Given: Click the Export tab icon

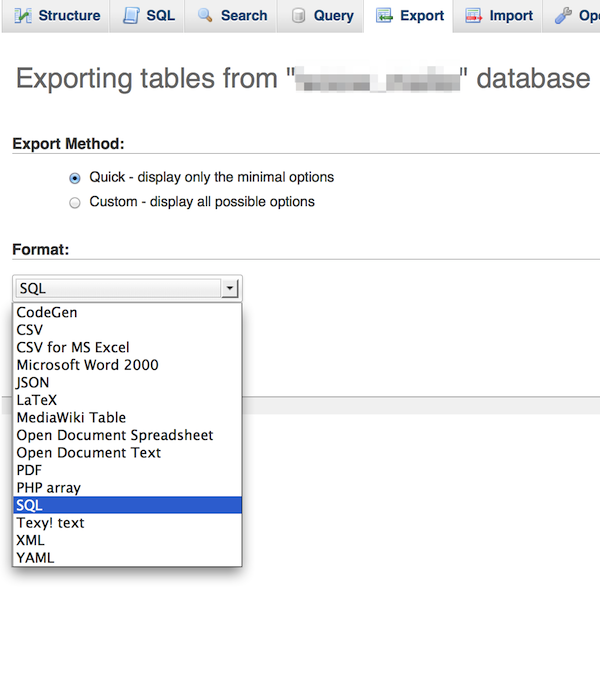Looking at the screenshot, I should 384,16.
